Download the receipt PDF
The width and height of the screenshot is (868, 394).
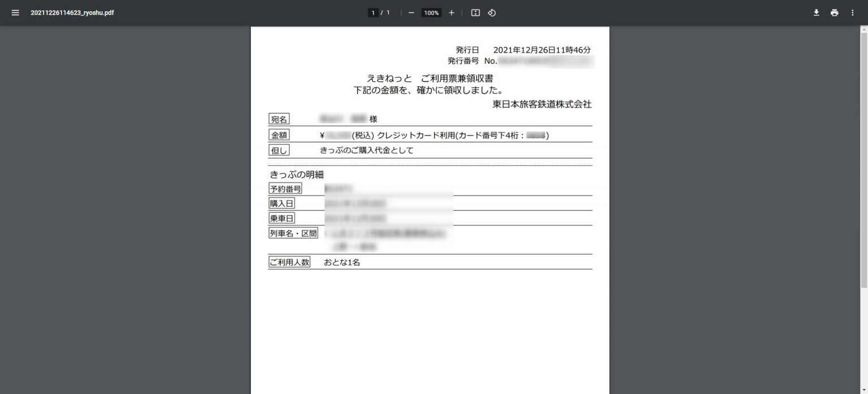(816, 12)
